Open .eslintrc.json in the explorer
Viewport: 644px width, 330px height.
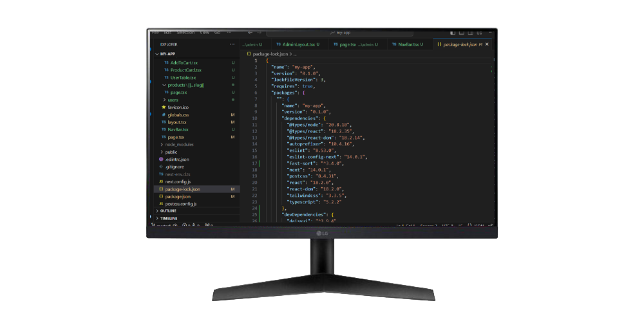[196, 160]
